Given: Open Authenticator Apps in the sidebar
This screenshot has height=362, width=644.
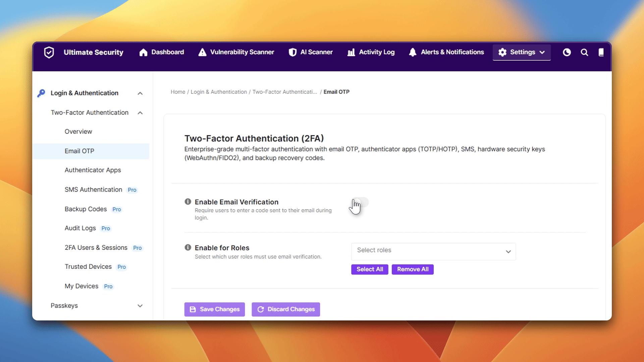Looking at the screenshot, I should tap(93, 170).
